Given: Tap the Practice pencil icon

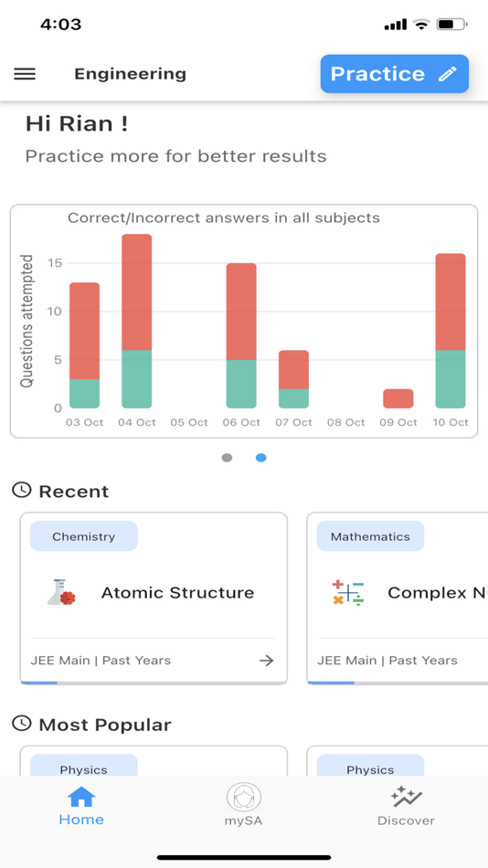Looking at the screenshot, I should 448,74.
